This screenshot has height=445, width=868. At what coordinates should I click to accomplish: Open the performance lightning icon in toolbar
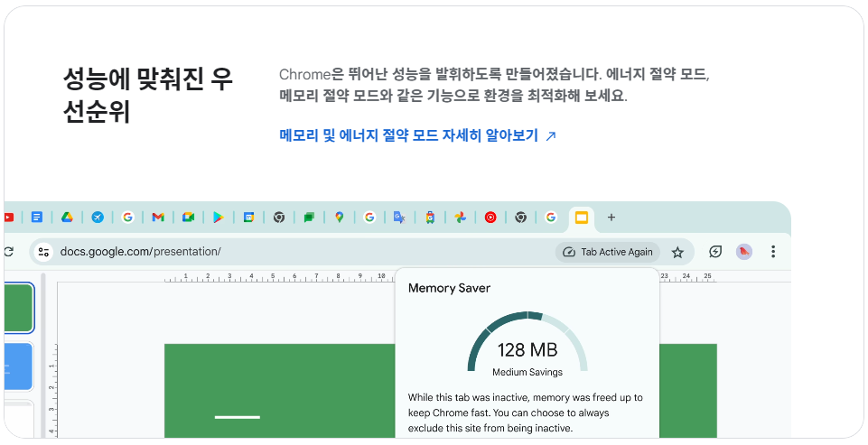715,252
